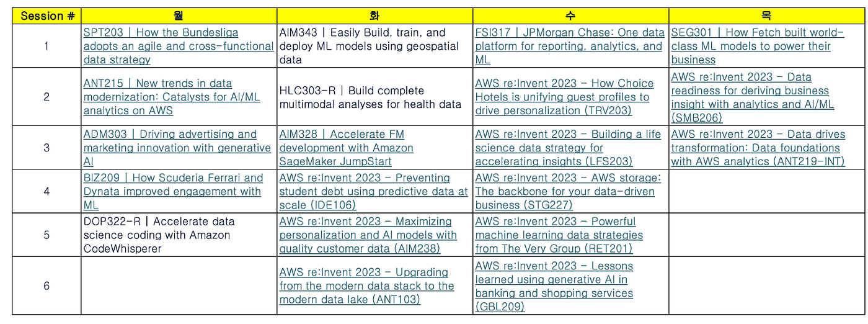
Task: Select the AIM343 geospatial data cell
Action: click(374, 46)
